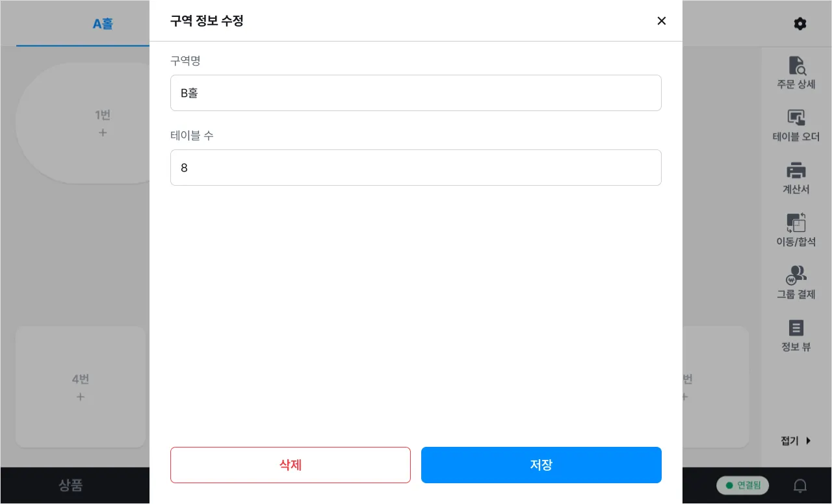This screenshot has width=832, height=504.
Task: Focus the 구역명 input containing B홀
Action: pos(416,93)
